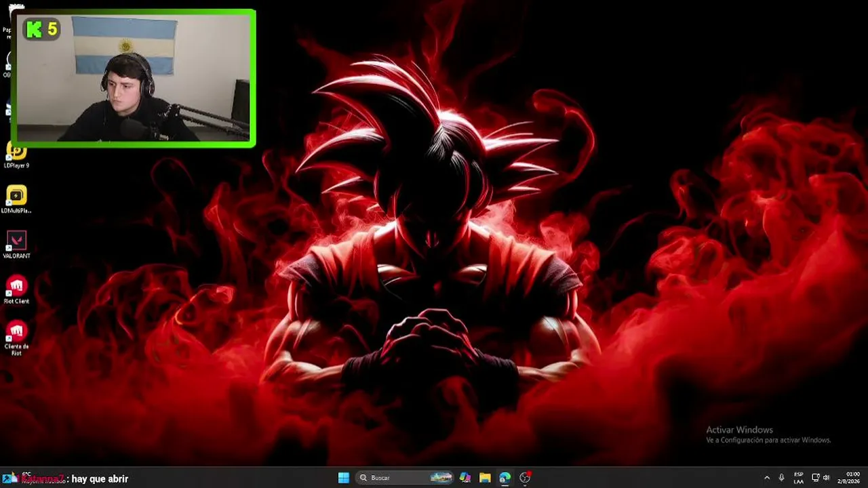Open File Explorer from the taskbar
Image resolution: width=868 pixels, height=488 pixels.
(485, 478)
